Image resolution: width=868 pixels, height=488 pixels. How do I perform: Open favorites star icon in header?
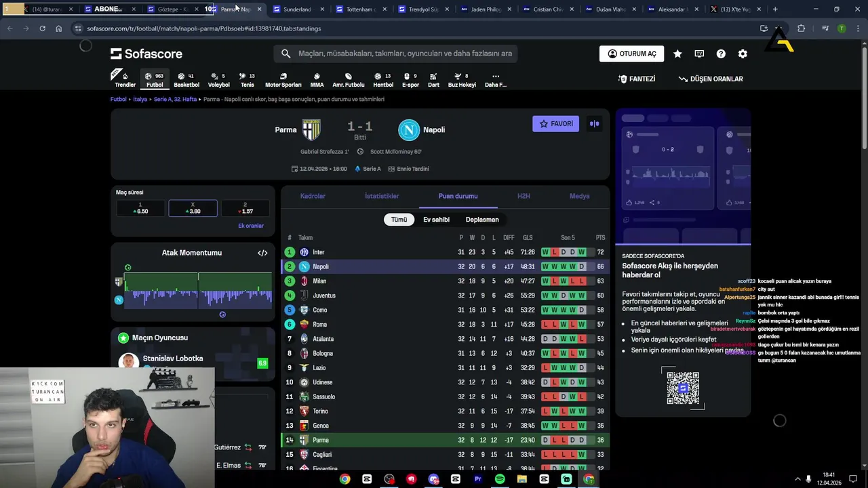(x=677, y=54)
